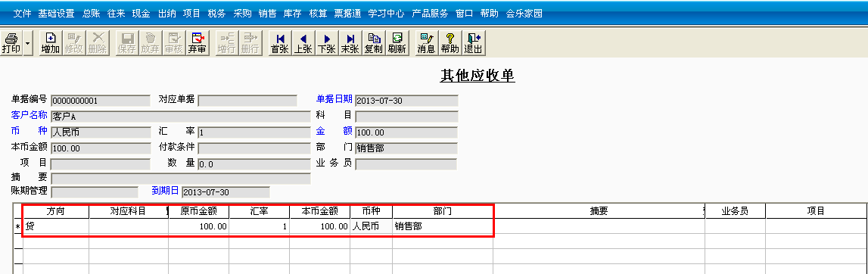Open the 窗口 menu
The height and width of the screenshot is (274, 868).
tap(464, 14)
